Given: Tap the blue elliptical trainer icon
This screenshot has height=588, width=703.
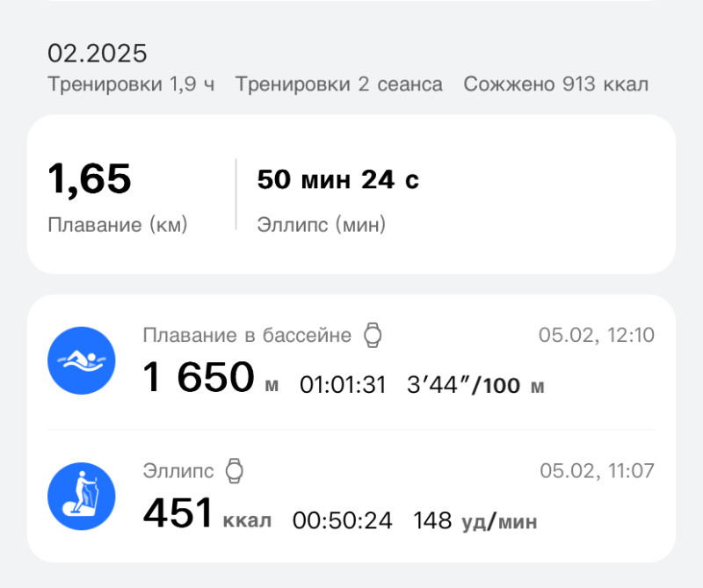Looking at the screenshot, I should tap(82, 496).
